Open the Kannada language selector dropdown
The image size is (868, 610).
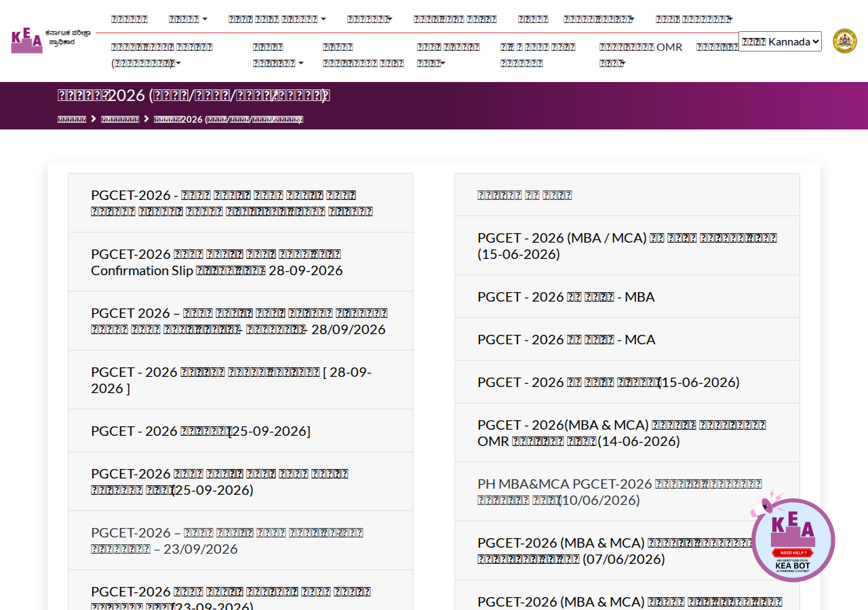pos(780,41)
